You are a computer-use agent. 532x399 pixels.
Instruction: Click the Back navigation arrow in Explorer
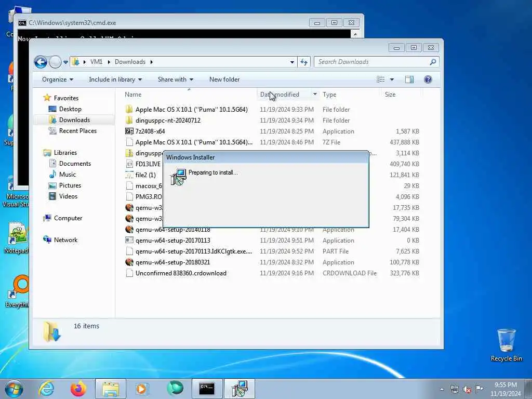coord(41,62)
